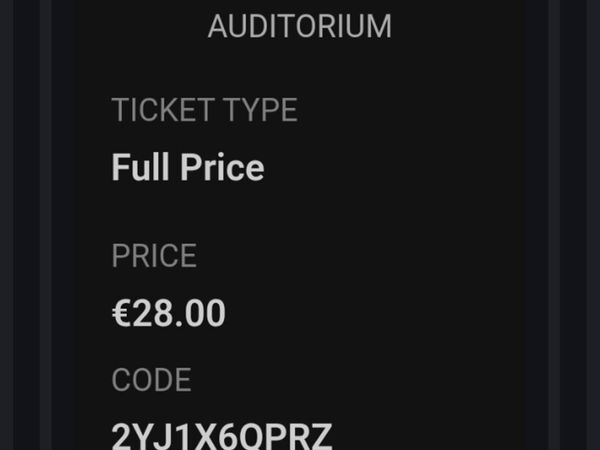Click the .00 decimals of the price
Image resolution: width=600 pixels, height=450 pixels.
click(x=203, y=314)
